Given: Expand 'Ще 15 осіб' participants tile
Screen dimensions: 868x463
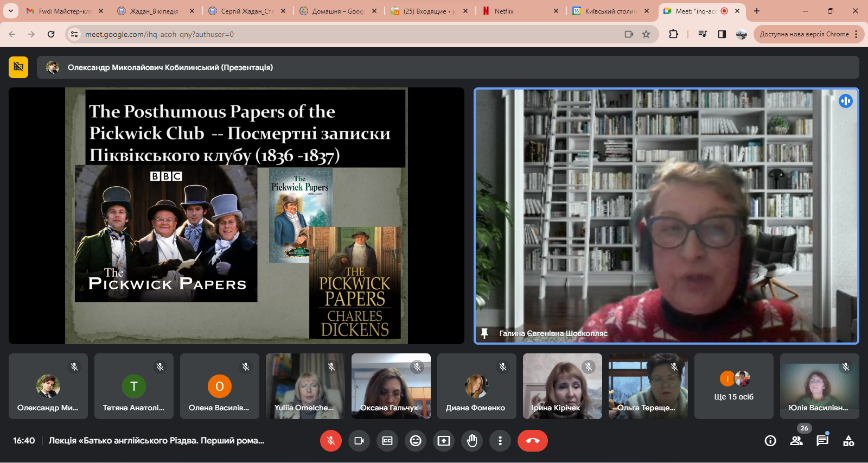Looking at the screenshot, I should (733, 386).
